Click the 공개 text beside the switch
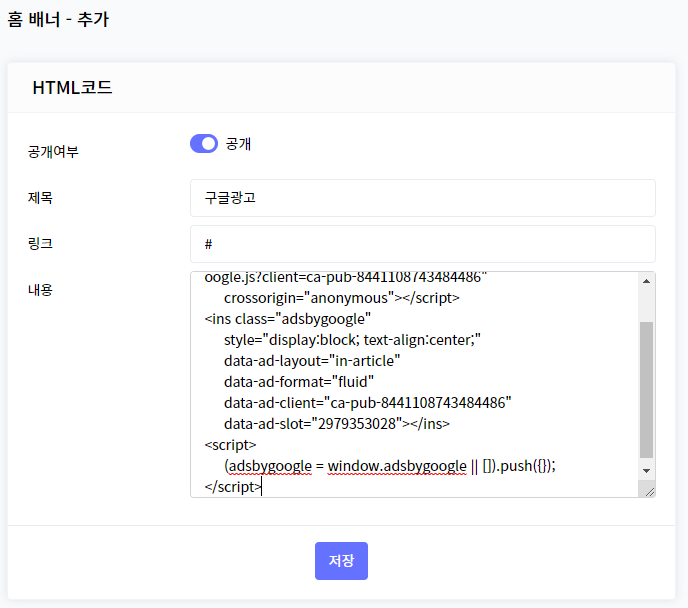The width and height of the screenshot is (688, 608). pyautogui.click(x=238, y=143)
